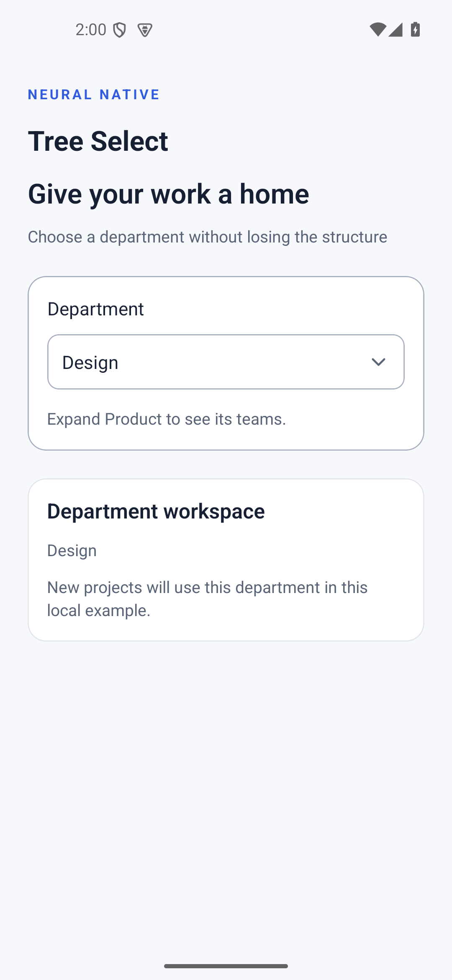Screen dimensions: 452x980
Task: Tap the Department workspace heading
Action: [156, 511]
